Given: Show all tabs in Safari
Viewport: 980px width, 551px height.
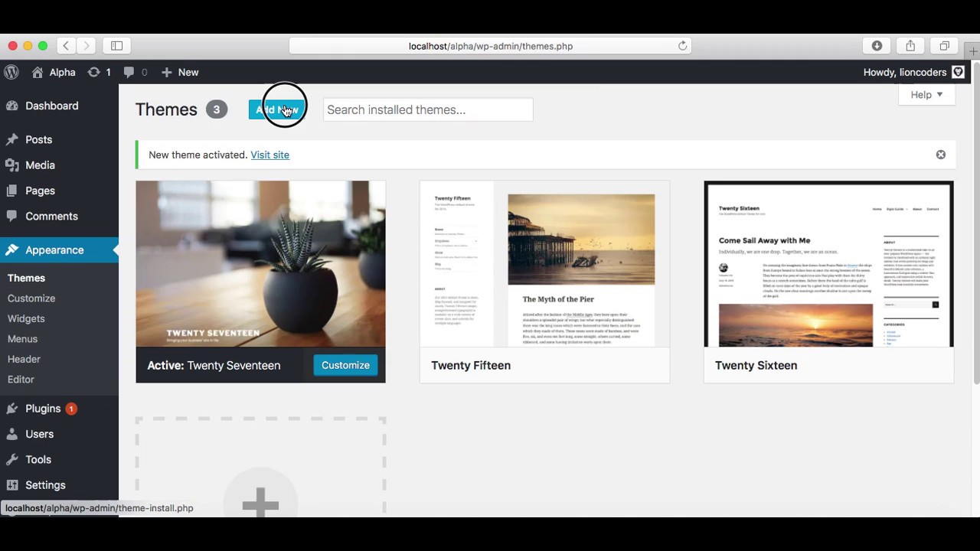Looking at the screenshot, I should click(944, 46).
